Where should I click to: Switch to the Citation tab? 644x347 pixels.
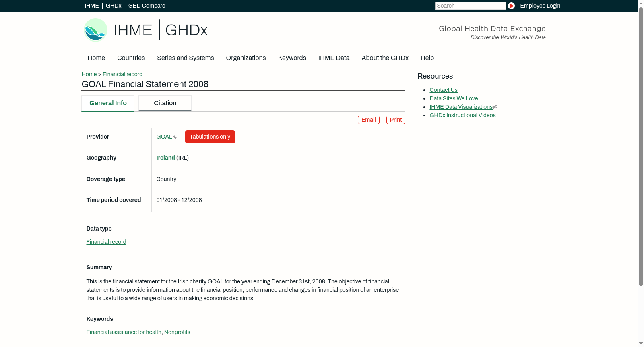point(165,103)
